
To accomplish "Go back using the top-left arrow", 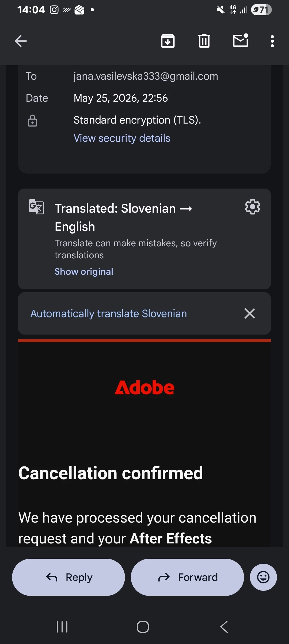I will 21,41.
